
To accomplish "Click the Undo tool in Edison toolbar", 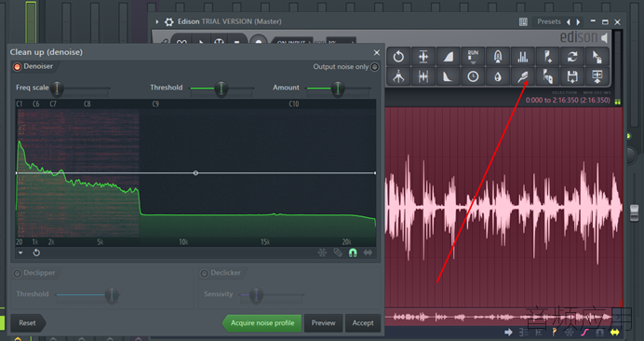I will tap(398, 56).
